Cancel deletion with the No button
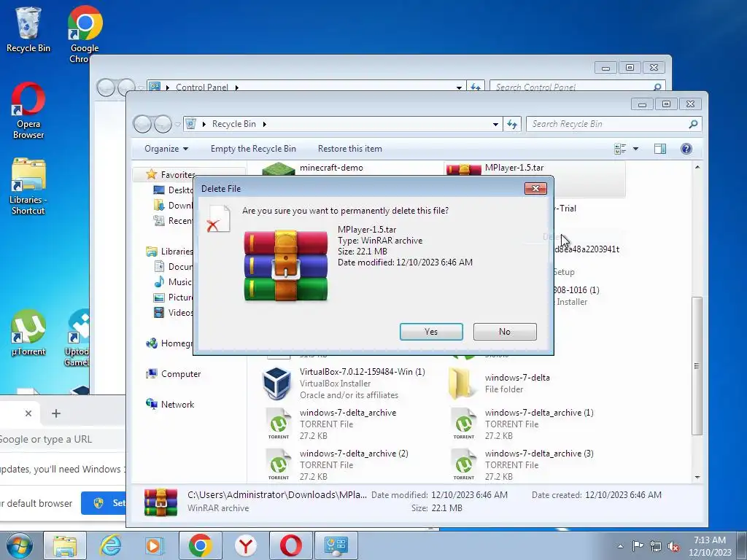The width and height of the screenshot is (747, 560). 505,332
